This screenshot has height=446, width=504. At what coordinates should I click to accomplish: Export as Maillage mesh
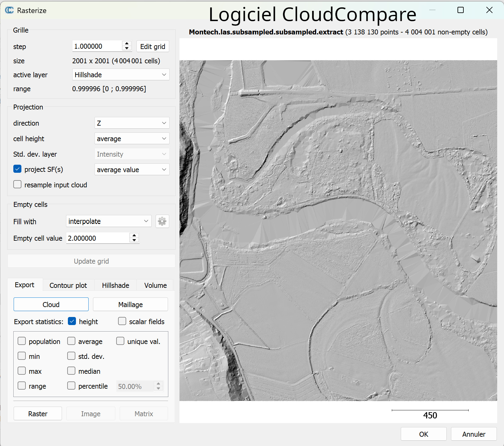pos(130,305)
